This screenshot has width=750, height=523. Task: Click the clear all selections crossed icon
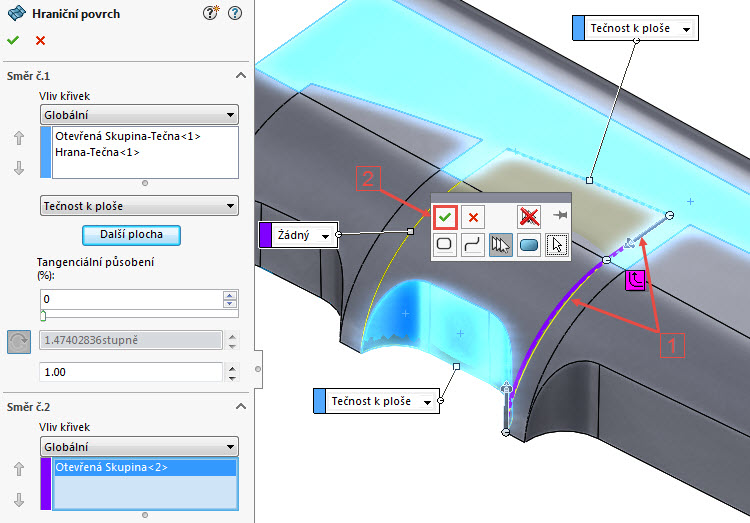pos(529,217)
